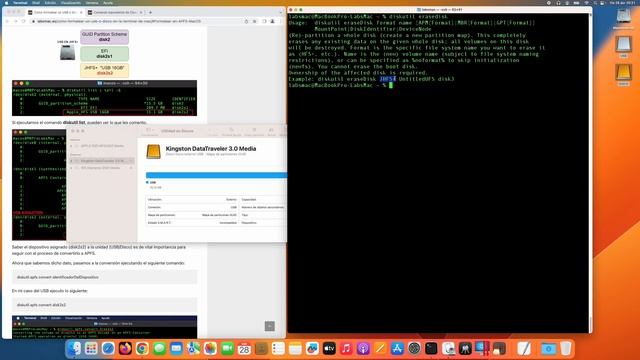Open Notes from the Dock
The image size is (640, 360).
click(295, 348)
